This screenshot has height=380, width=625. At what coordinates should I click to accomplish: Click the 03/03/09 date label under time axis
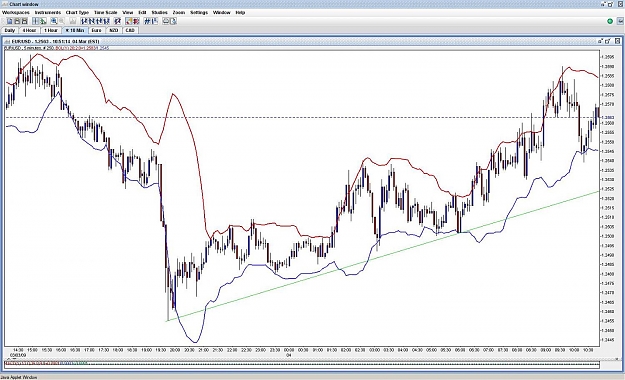tap(18, 354)
